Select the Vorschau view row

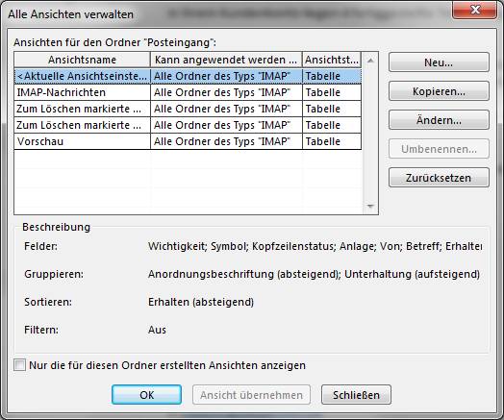188,141
